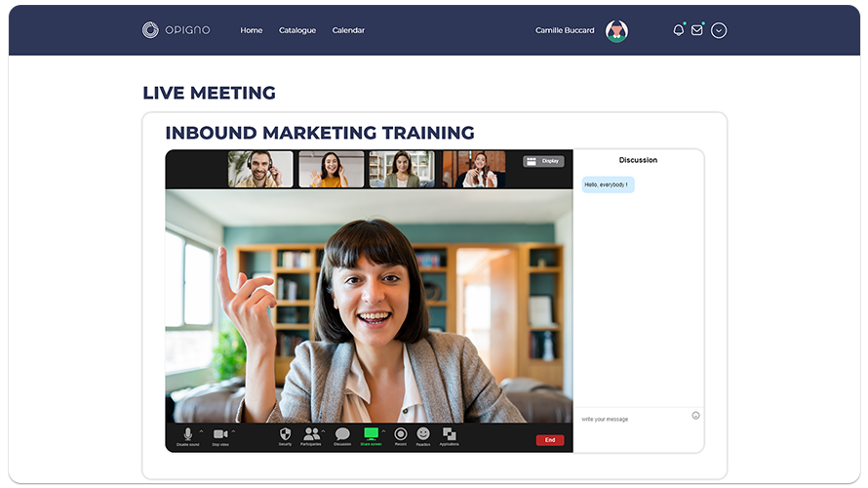The image size is (868, 488).
Task: Mute microphone with Disable sound
Action: 187,434
